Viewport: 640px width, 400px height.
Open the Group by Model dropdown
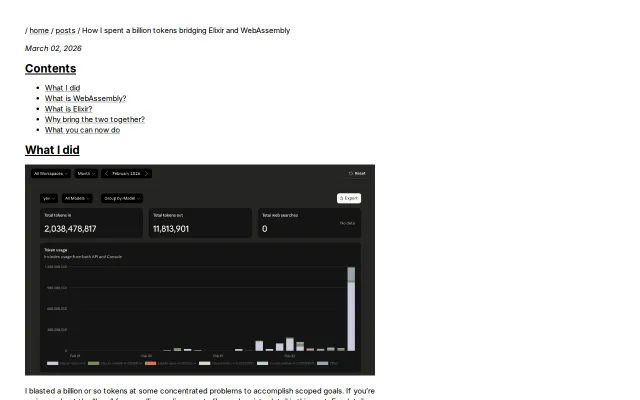(122, 198)
